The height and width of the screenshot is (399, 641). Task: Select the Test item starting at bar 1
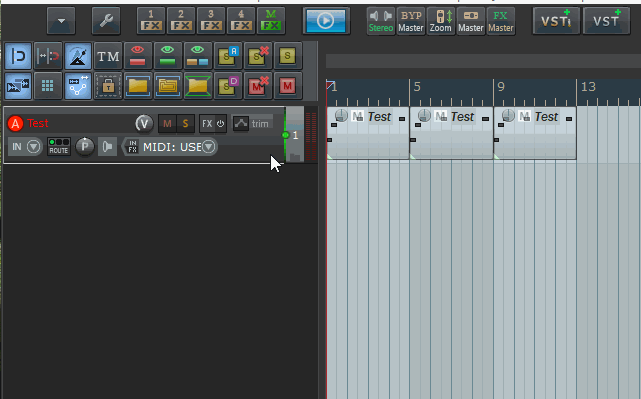tap(368, 133)
